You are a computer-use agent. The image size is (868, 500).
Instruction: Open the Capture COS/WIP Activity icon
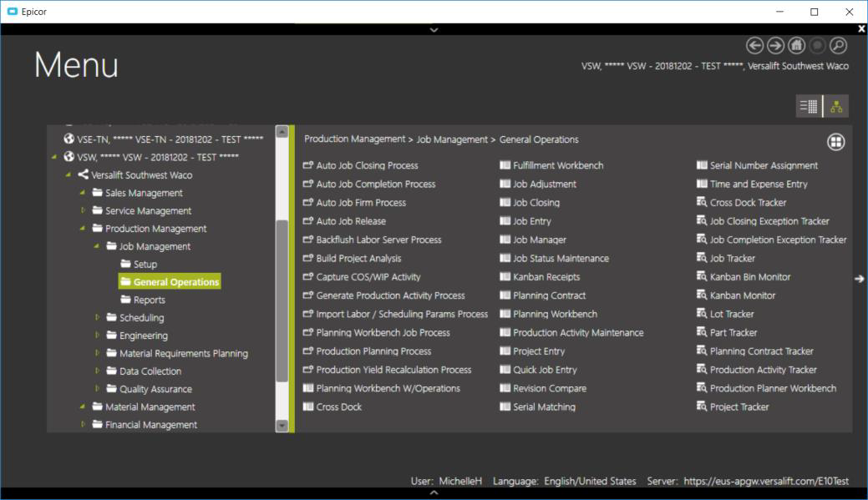pos(308,276)
